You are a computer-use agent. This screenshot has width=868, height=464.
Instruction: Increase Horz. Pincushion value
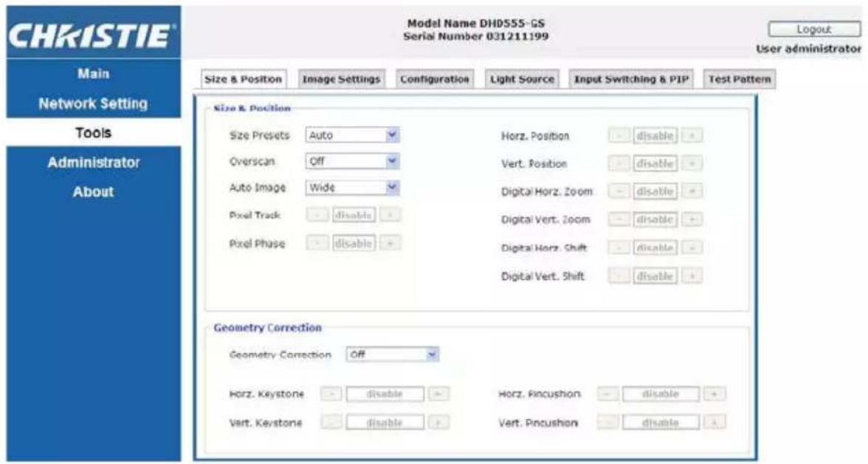714,394
